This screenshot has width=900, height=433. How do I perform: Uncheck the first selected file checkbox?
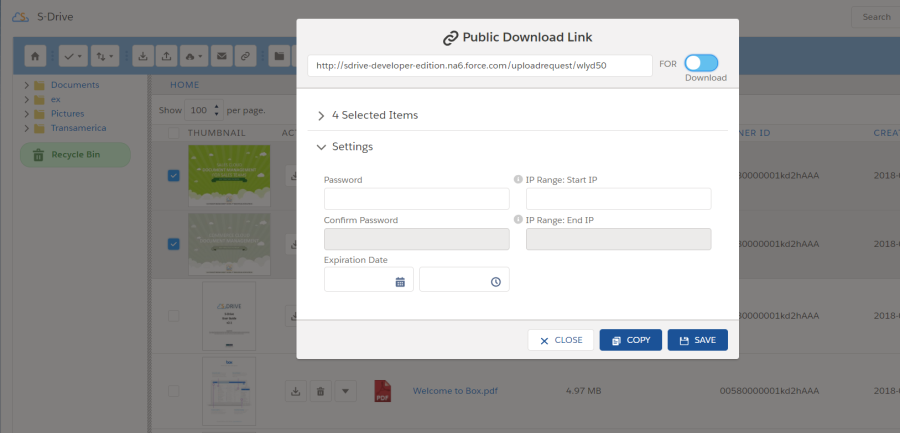pyautogui.click(x=174, y=175)
